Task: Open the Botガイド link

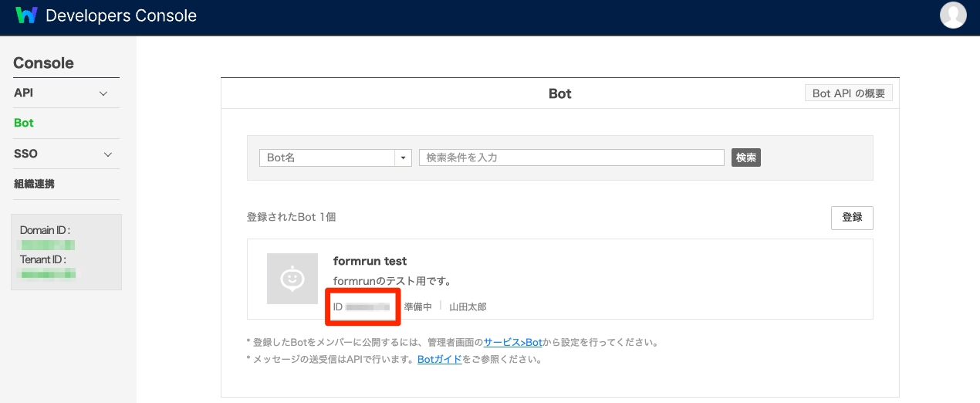Action: (x=439, y=359)
